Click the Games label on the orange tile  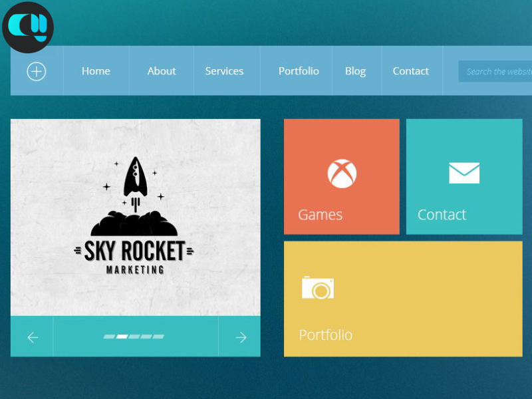point(320,215)
